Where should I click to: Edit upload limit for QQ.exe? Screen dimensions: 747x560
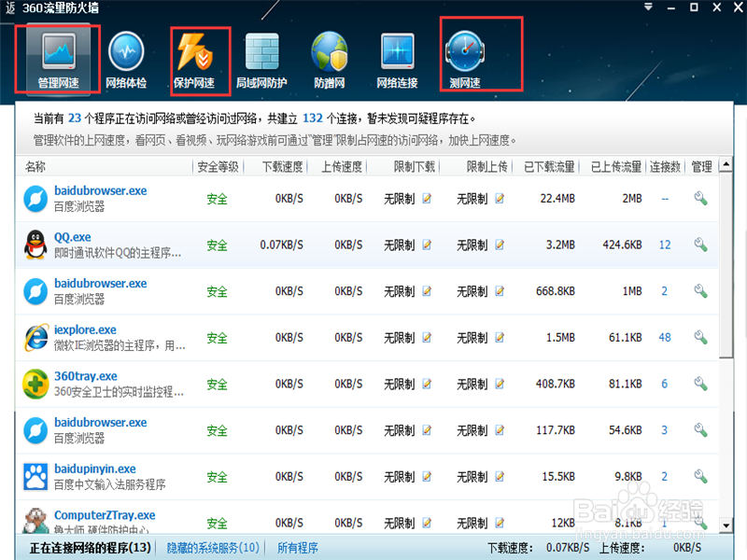pyautogui.click(x=500, y=245)
